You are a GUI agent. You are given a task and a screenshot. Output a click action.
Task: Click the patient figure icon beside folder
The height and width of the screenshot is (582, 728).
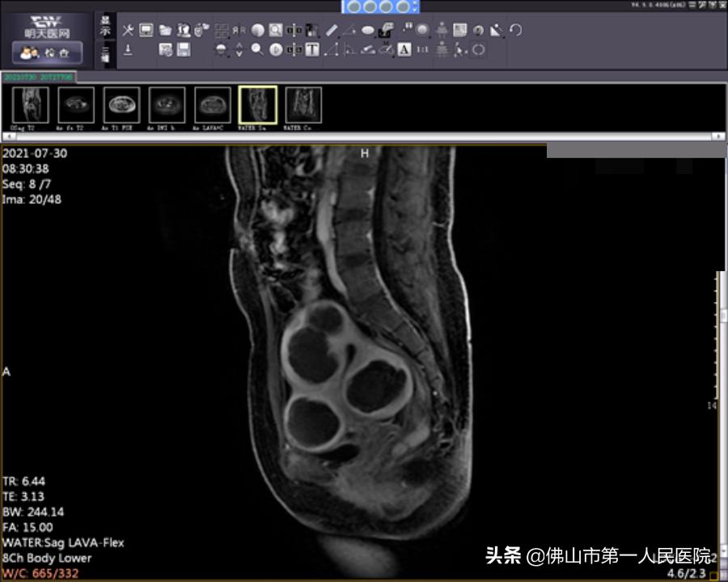[184, 31]
